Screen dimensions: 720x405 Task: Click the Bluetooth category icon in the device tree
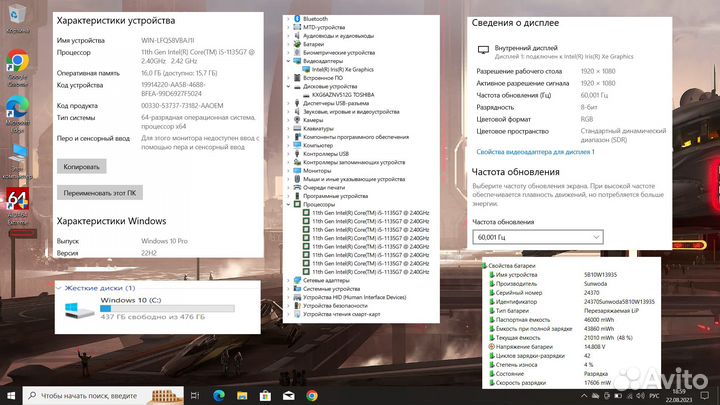[297, 19]
